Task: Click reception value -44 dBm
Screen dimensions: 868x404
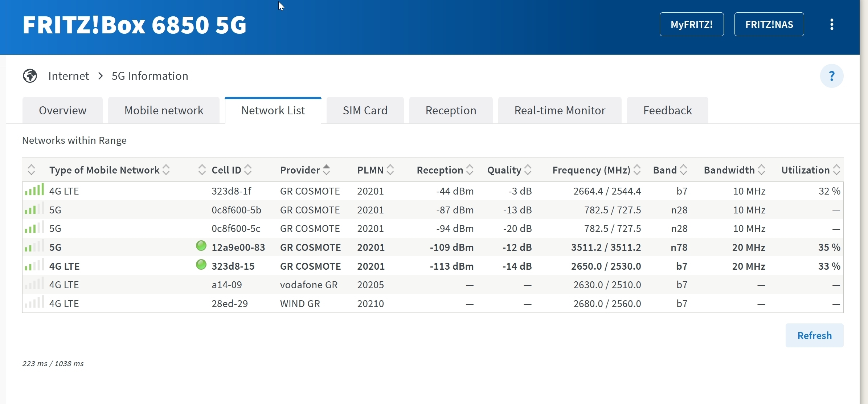Action: point(455,191)
